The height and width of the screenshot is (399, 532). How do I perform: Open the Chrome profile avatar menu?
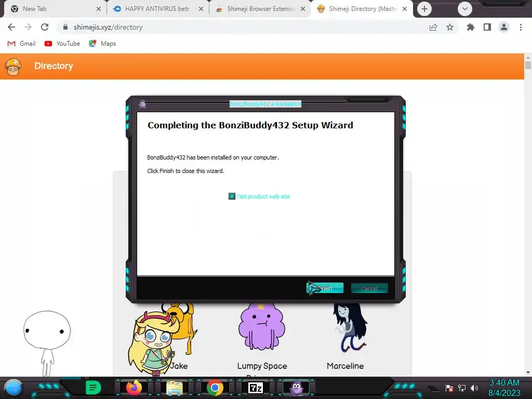coord(504,27)
